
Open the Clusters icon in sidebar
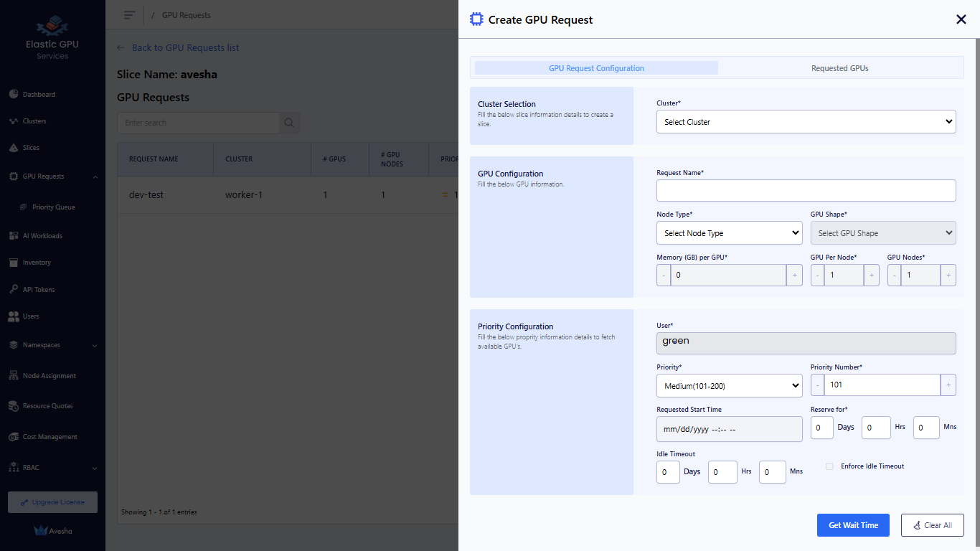click(x=14, y=121)
